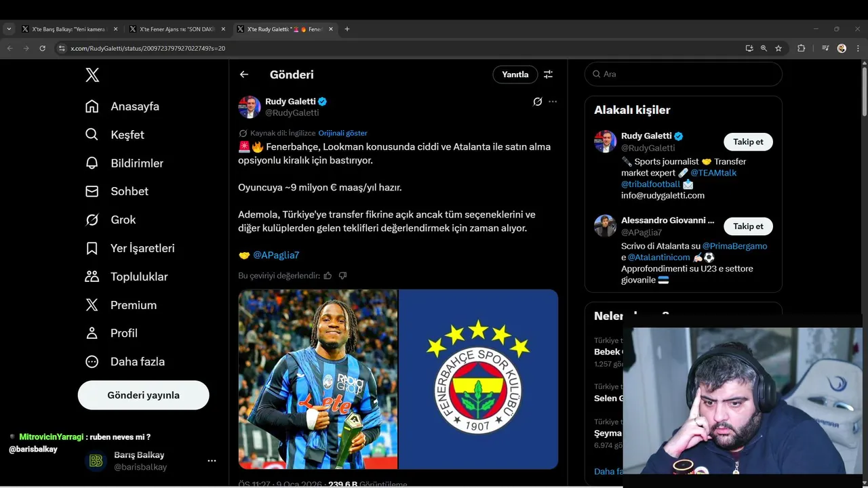
Task: Open the Lookman photo in the post
Action: pos(317,380)
